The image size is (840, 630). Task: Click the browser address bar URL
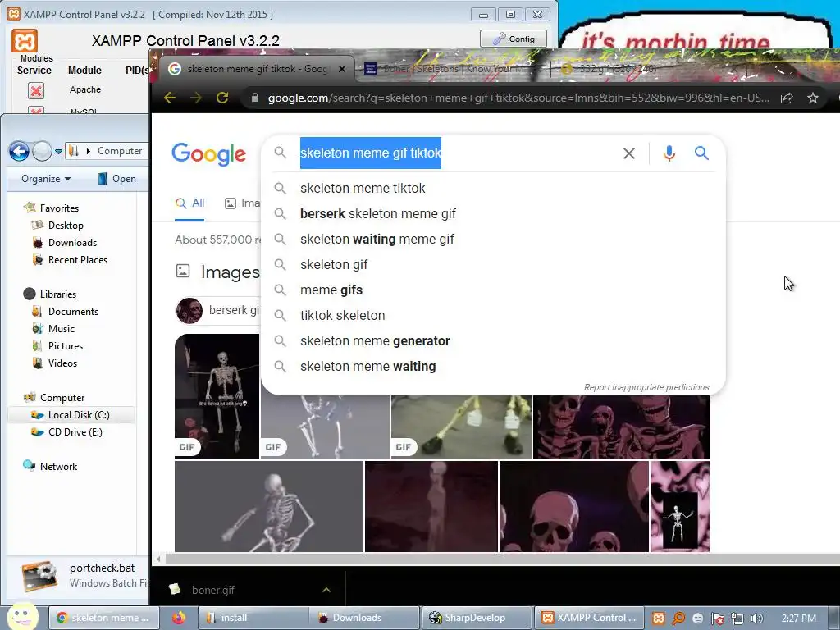pos(518,98)
